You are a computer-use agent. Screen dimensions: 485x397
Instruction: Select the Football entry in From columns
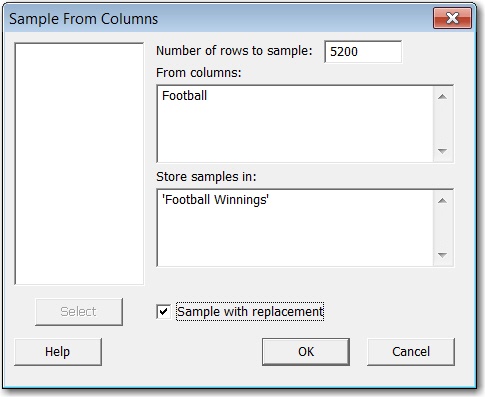click(184, 96)
